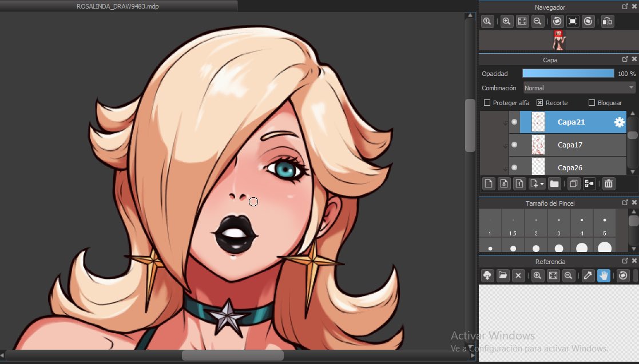Add a new 8-bit layer
Viewport: 639px width, 364px height.
coord(503,183)
